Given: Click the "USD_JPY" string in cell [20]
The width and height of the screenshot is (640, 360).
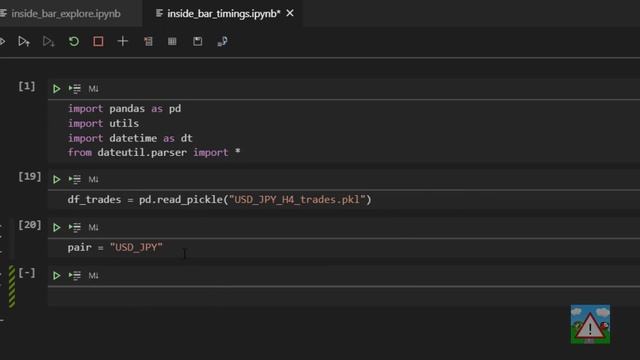Looking at the screenshot, I should 136,247.
